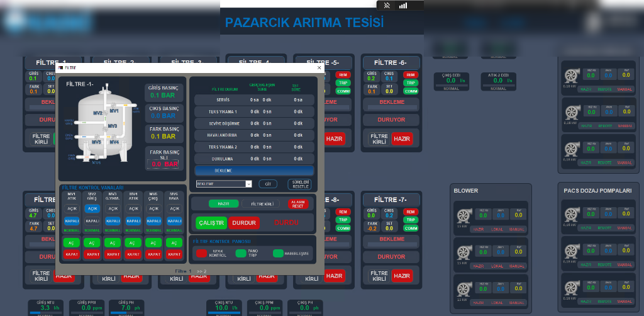Open FİLTRE -7- panel header

[x=391, y=200]
